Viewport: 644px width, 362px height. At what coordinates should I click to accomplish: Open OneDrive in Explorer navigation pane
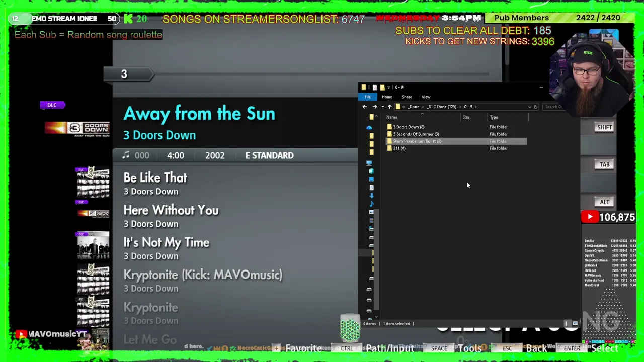pos(369,128)
